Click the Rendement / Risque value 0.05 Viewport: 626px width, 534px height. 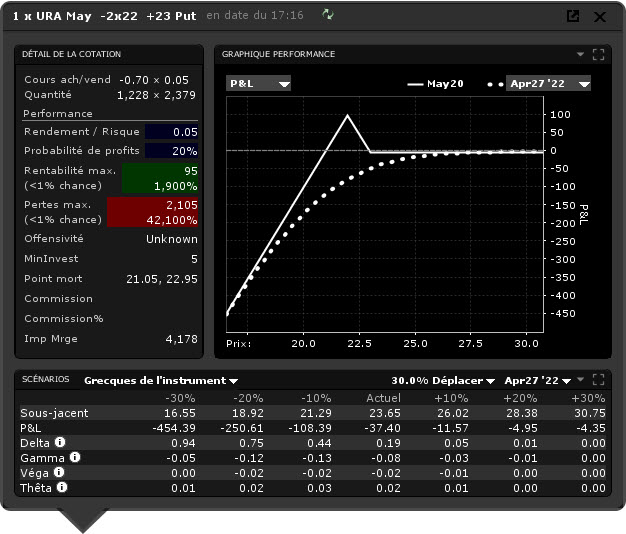185,132
